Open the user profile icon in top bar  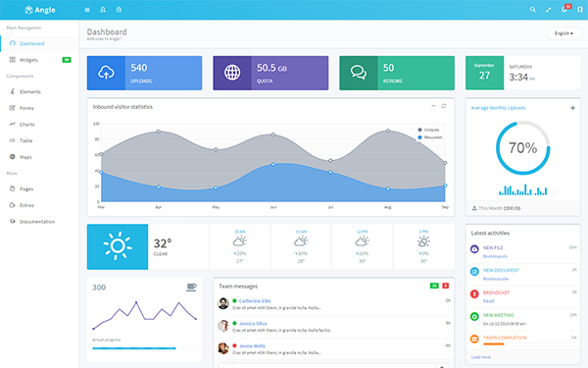(x=103, y=10)
